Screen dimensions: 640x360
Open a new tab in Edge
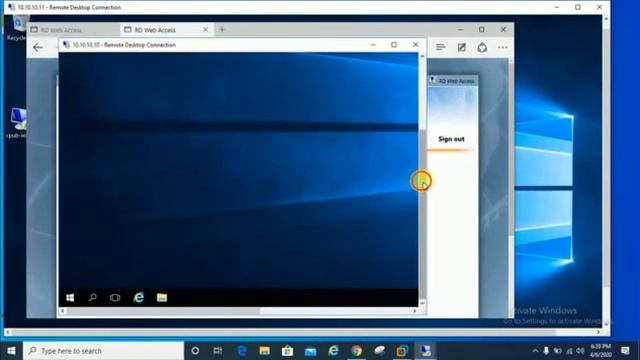point(222,29)
